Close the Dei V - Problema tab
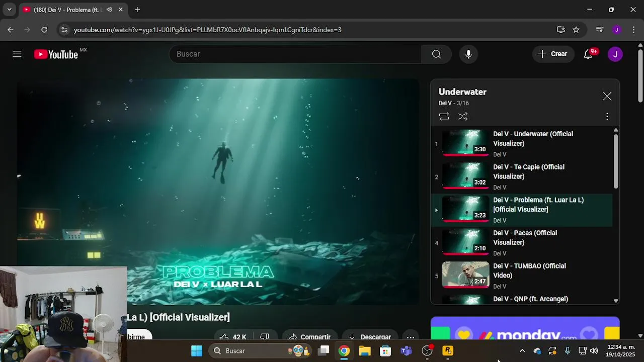 [121, 10]
